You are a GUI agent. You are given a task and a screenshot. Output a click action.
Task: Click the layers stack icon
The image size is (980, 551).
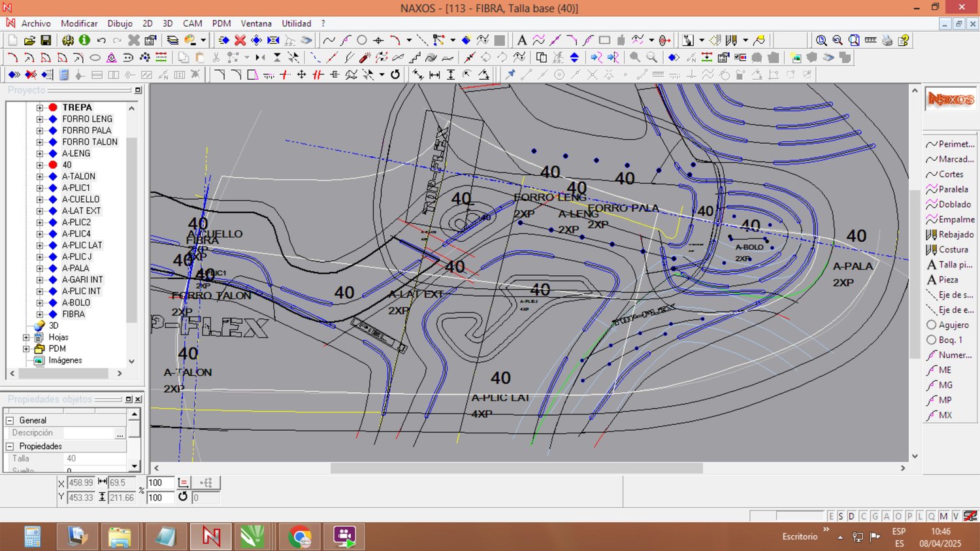coord(172,41)
